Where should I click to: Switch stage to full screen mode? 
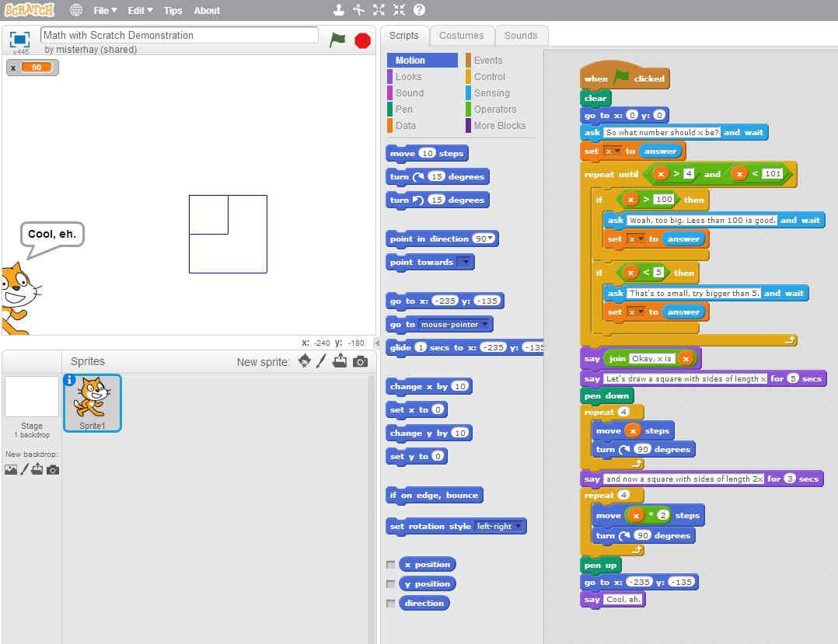pyautogui.click(x=19, y=39)
